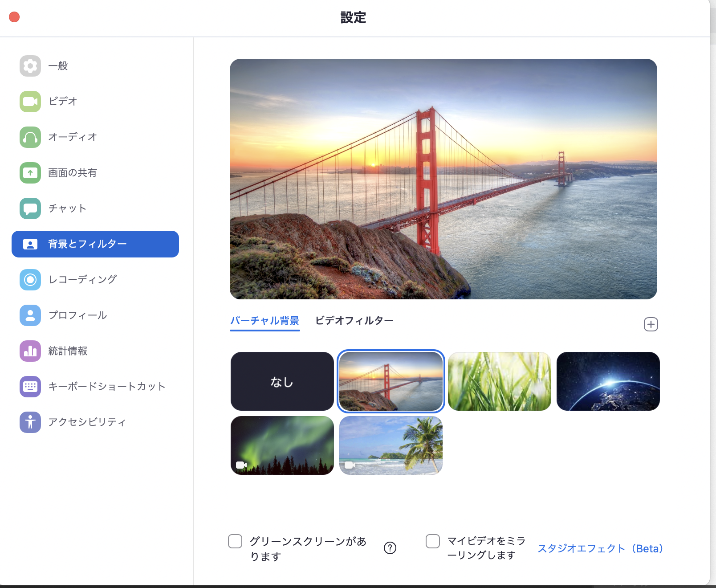Open the プロフィール profile icon

tap(30, 315)
